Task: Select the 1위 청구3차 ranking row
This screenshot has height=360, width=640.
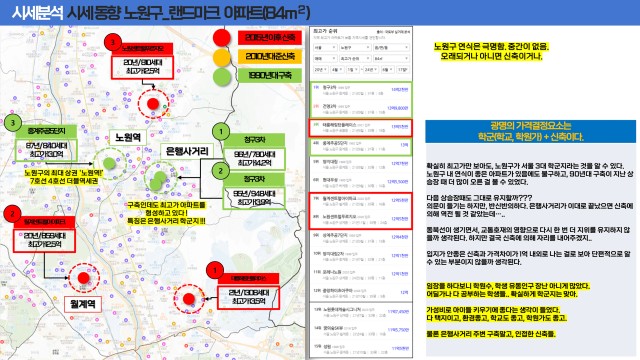Action: 361,90
